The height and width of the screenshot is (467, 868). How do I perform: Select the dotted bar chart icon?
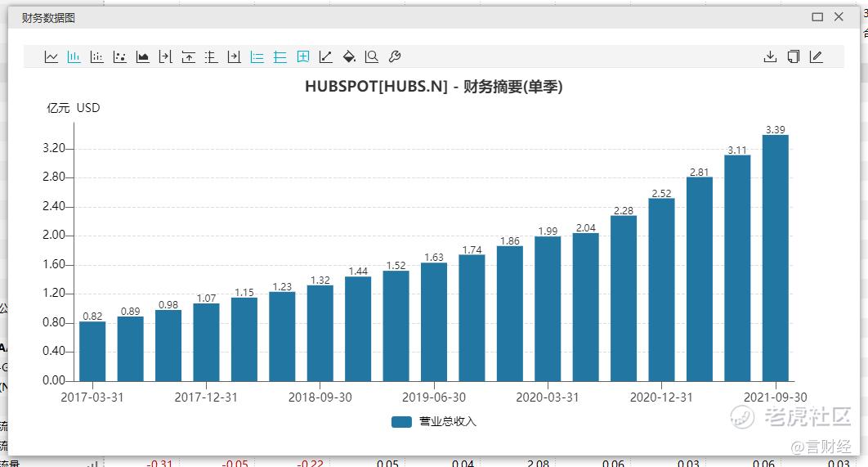coord(97,56)
